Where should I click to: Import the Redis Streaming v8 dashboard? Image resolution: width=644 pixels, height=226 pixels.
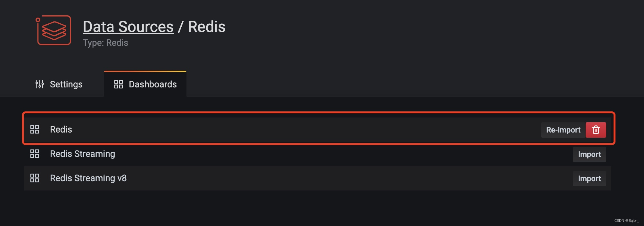589,178
